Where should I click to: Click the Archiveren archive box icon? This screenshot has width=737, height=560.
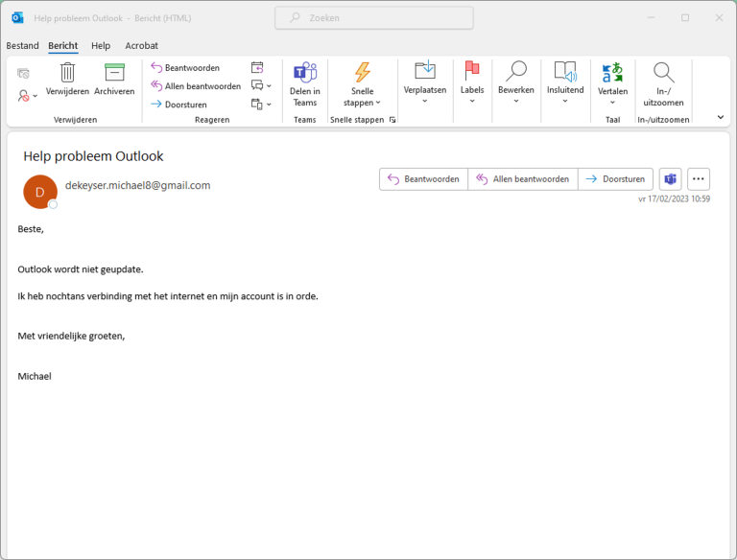[x=114, y=73]
